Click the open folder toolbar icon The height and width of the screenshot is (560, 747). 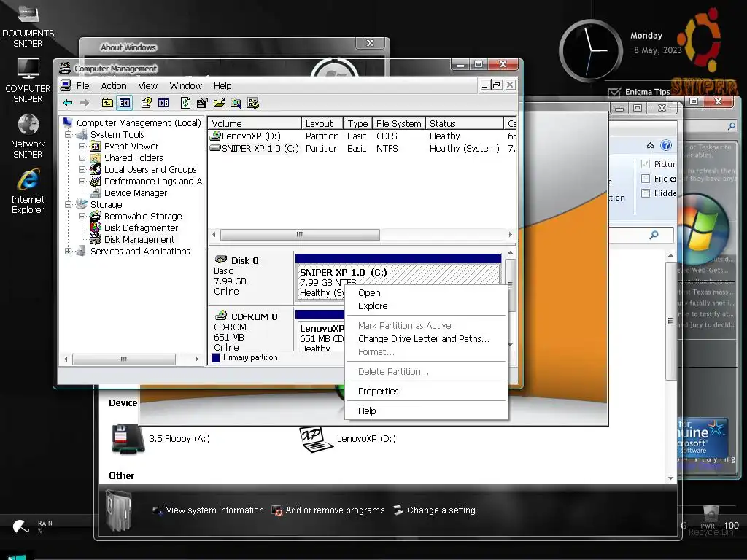[219, 103]
